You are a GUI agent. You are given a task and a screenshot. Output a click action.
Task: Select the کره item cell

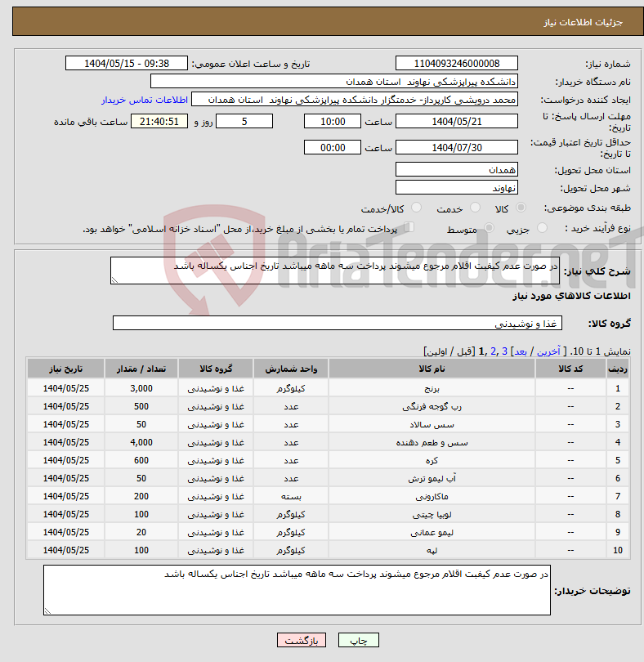432,460
